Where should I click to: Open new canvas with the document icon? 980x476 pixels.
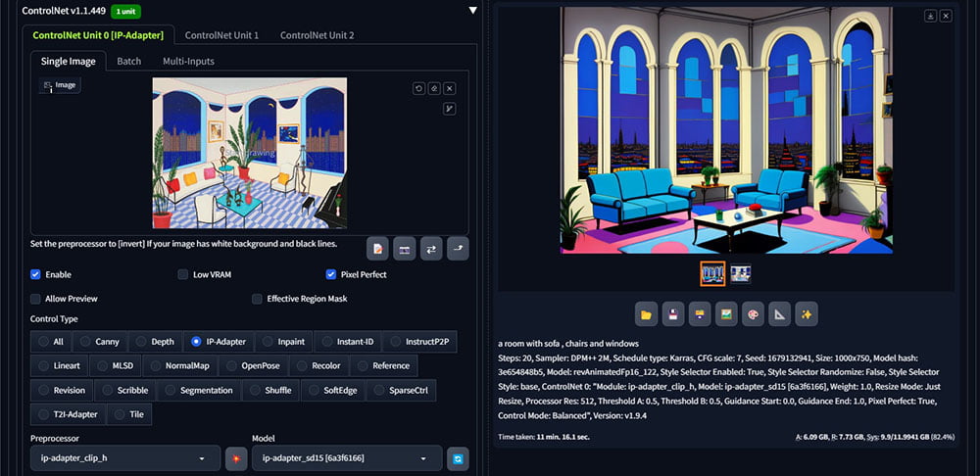click(x=378, y=249)
